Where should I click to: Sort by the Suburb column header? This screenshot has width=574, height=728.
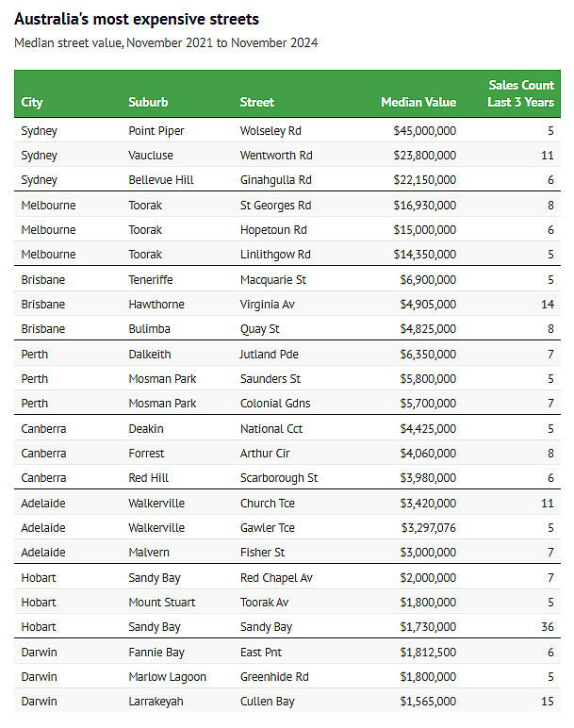tap(148, 103)
